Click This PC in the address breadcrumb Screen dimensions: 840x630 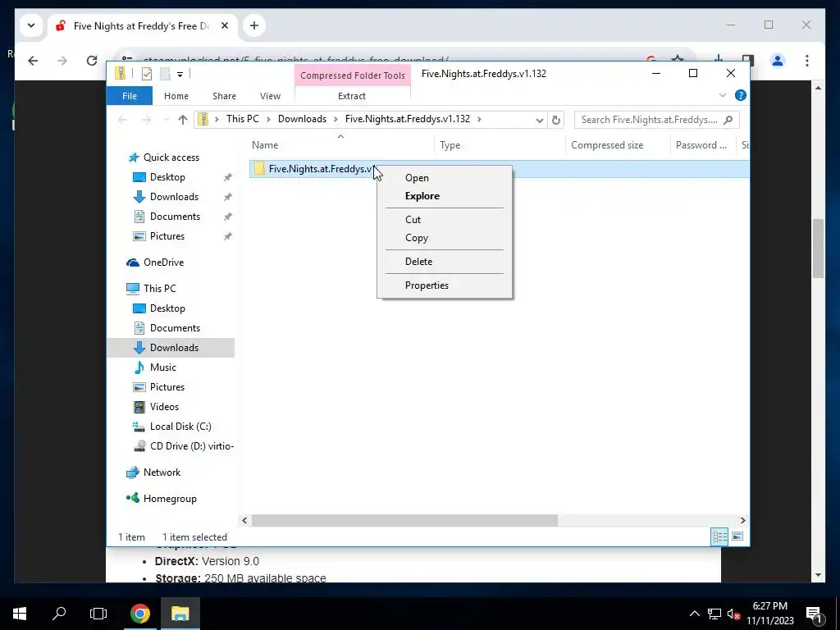[242, 119]
